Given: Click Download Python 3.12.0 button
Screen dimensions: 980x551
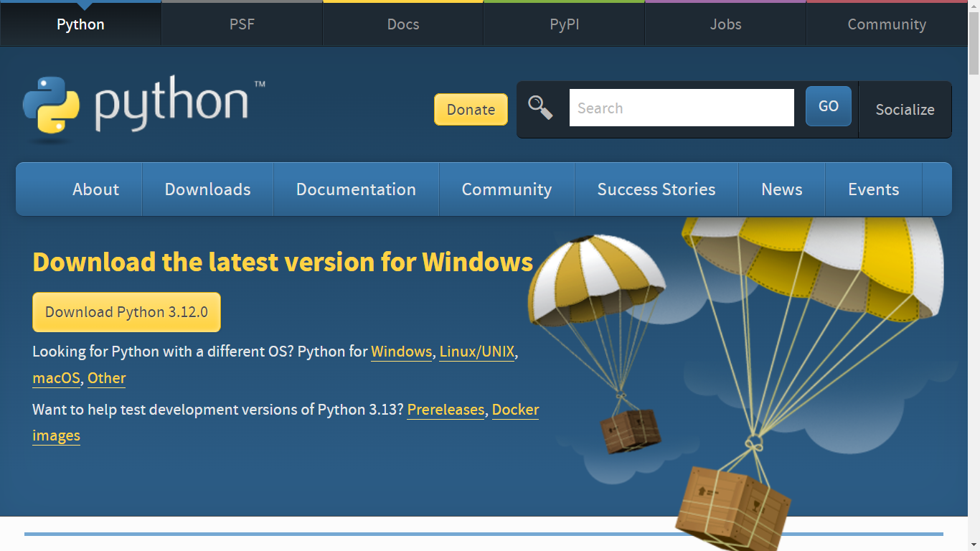Looking at the screenshot, I should coord(126,312).
